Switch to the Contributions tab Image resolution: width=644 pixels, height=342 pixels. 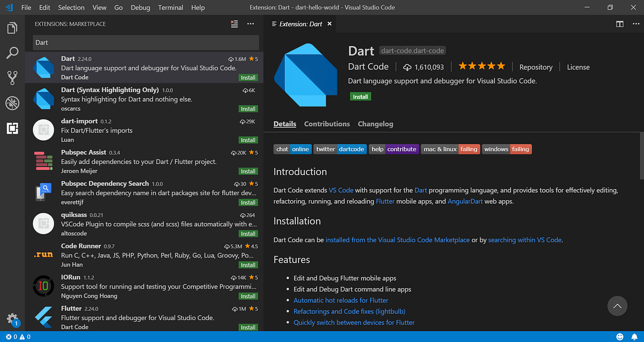click(327, 123)
